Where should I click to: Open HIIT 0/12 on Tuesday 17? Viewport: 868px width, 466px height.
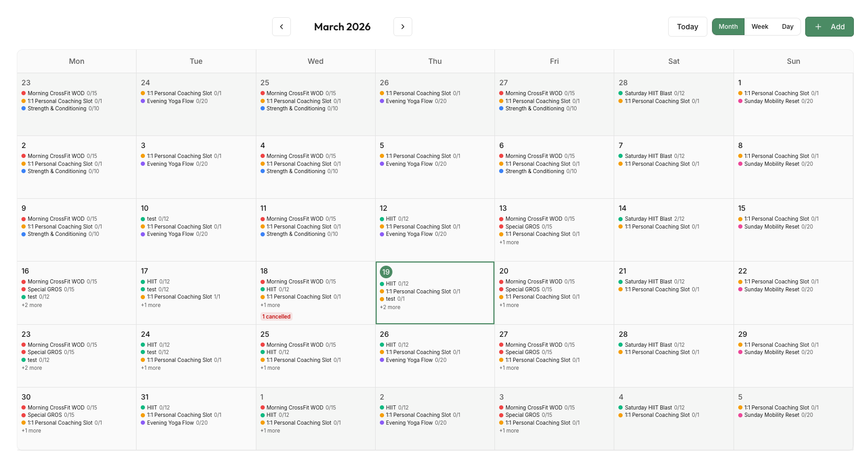click(x=155, y=281)
